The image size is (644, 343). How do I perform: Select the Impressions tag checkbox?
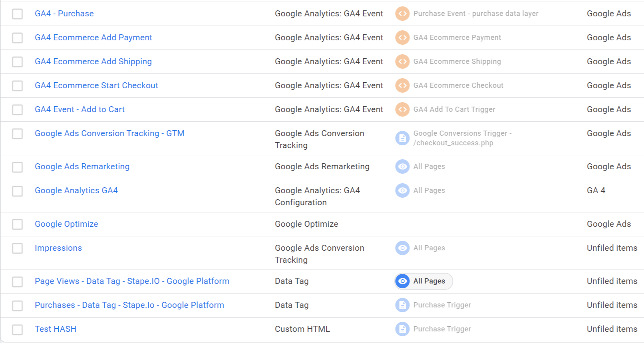tap(17, 248)
